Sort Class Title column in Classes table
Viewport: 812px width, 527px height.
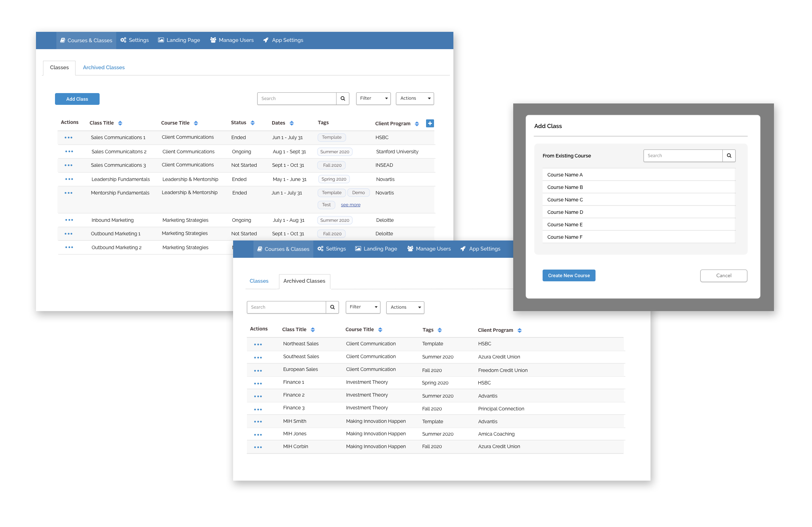pos(120,123)
